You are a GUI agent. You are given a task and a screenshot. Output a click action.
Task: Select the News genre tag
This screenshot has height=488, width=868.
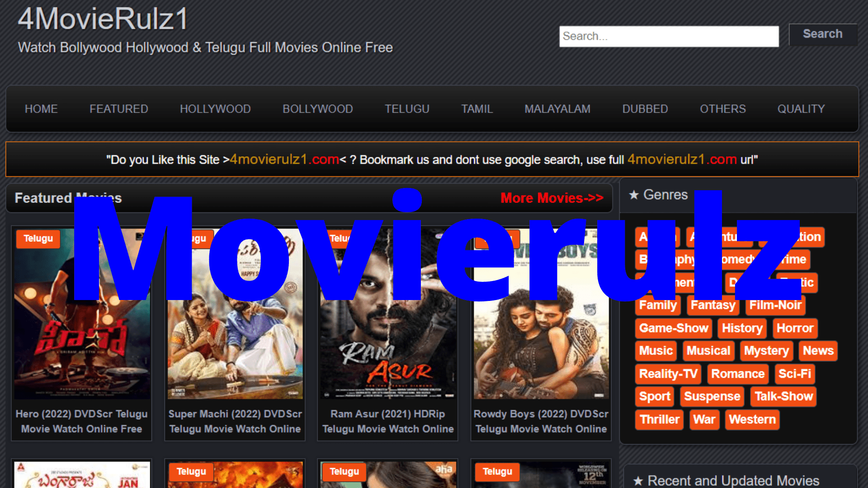(818, 351)
